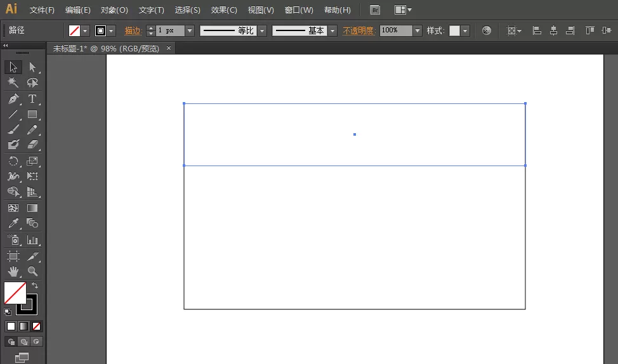
Task: Open the opacity 100% dropdown
Action: pyautogui.click(x=417, y=30)
